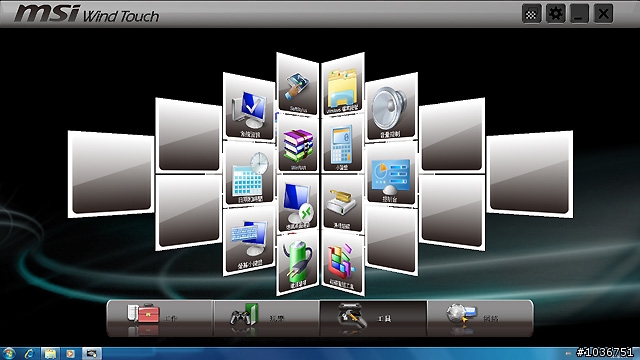Open the speaker volume control tile
640x360 pixels.
(x=391, y=107)
